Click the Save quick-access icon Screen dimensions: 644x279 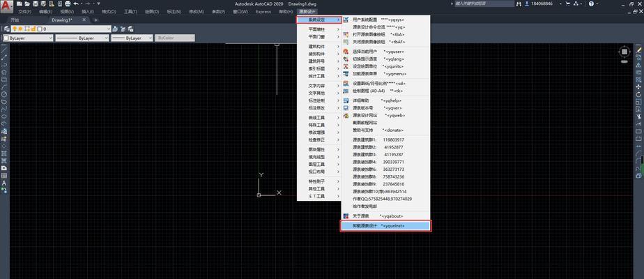pyautogui.click(x=36, y=3)
